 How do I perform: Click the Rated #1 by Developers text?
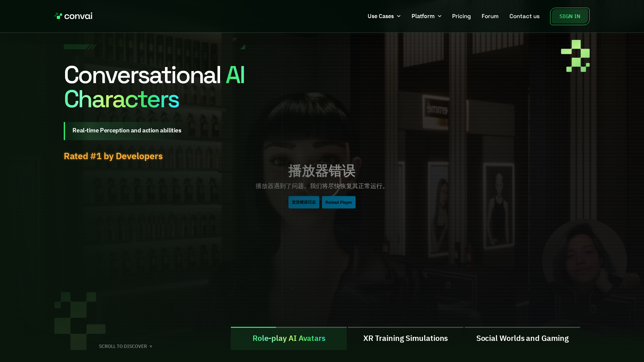coord(113,156)
